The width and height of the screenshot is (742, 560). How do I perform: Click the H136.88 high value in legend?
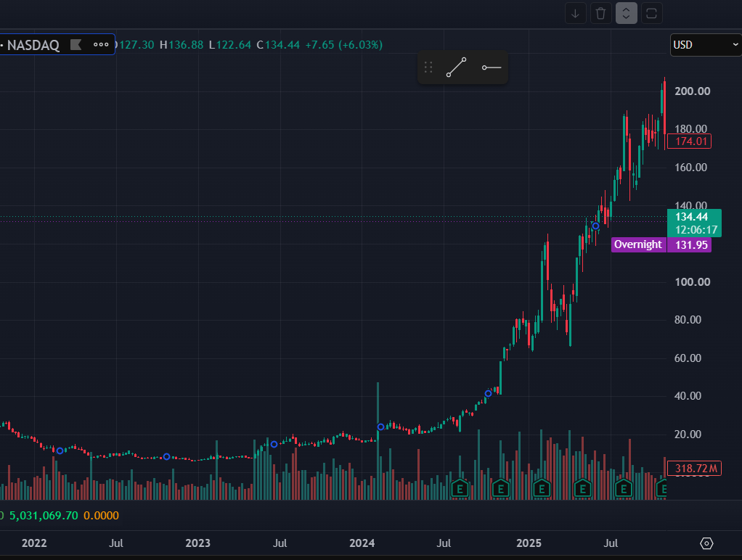(x=182, y=45)
